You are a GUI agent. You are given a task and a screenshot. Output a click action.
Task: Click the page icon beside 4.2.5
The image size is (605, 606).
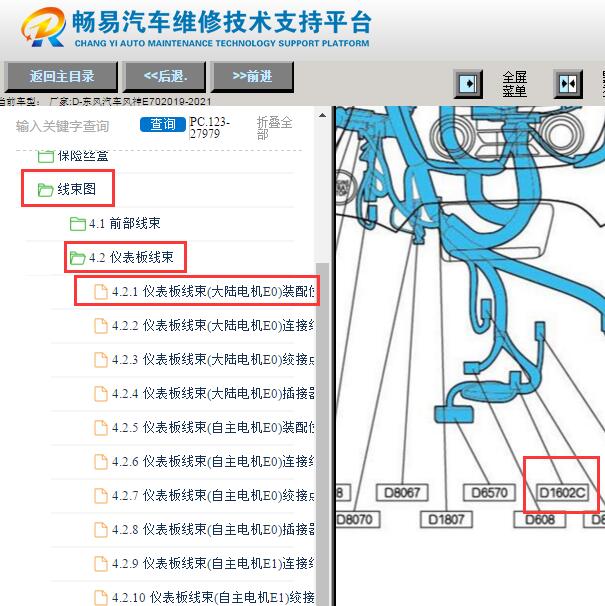[x=101, y=428]
